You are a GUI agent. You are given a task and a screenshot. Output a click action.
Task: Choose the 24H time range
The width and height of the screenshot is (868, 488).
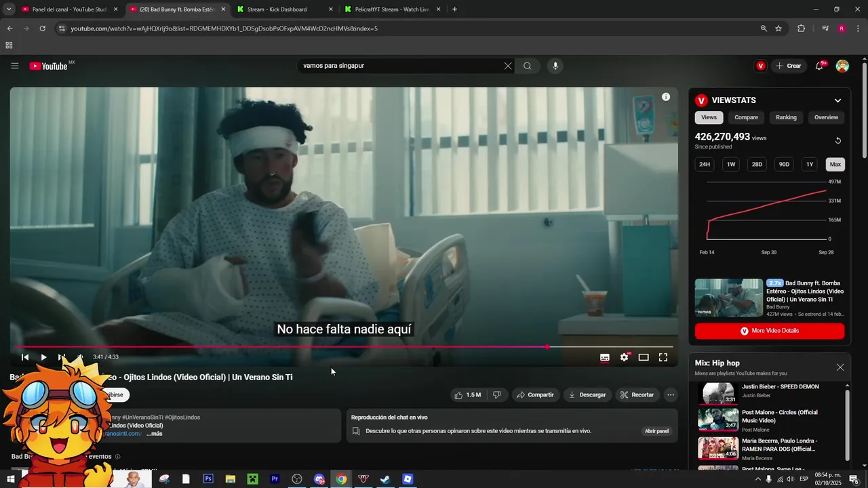[705, 164]
